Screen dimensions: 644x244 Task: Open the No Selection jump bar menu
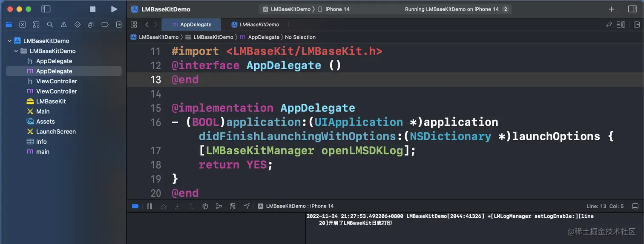point(300,37)
